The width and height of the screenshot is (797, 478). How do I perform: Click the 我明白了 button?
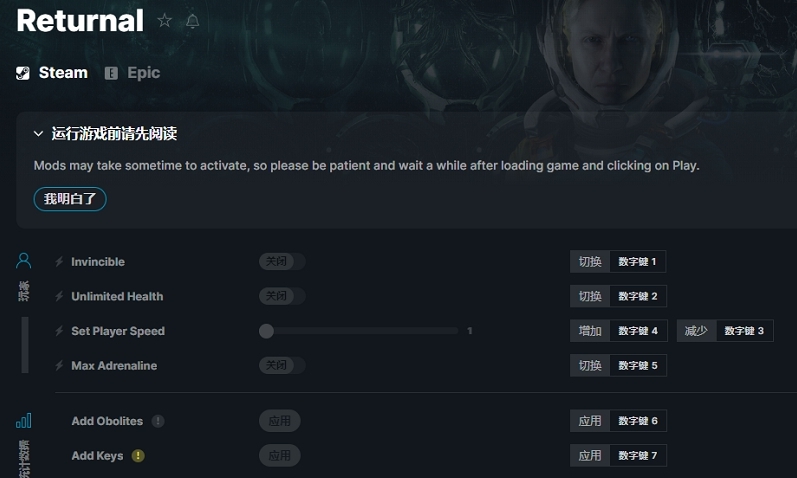point(70,199)
